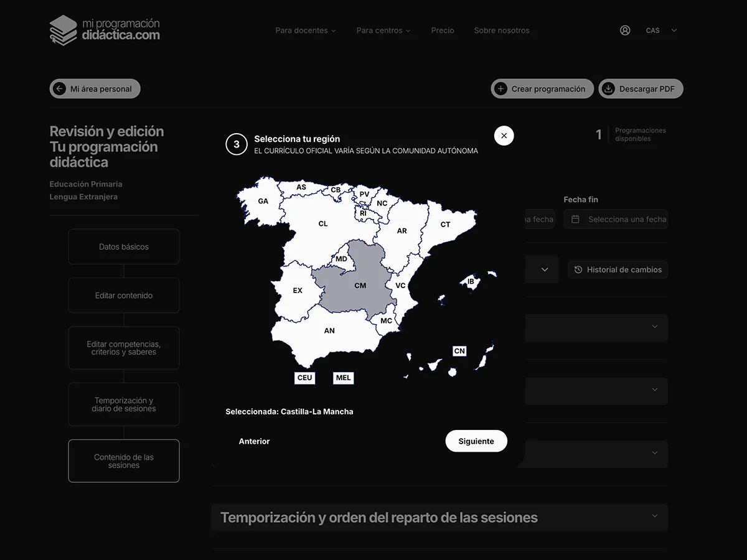The height and width of the screenshot is (560, 747).
Task: Go to the Precio page
Action: coord(443,30)
